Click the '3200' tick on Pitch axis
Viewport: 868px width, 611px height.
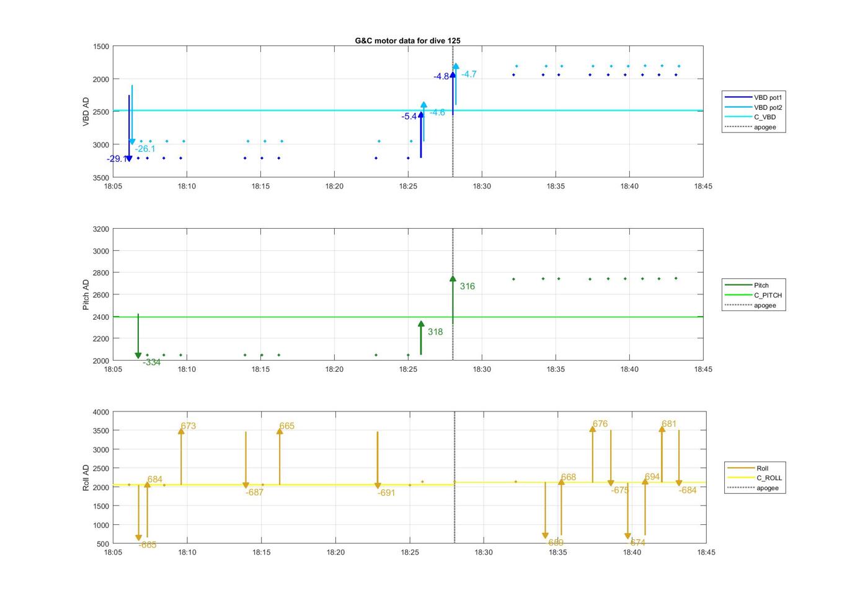click(100, 229)
